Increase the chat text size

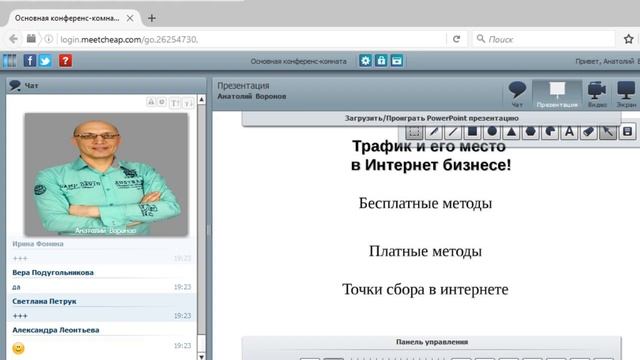click(x=175, y=103)
